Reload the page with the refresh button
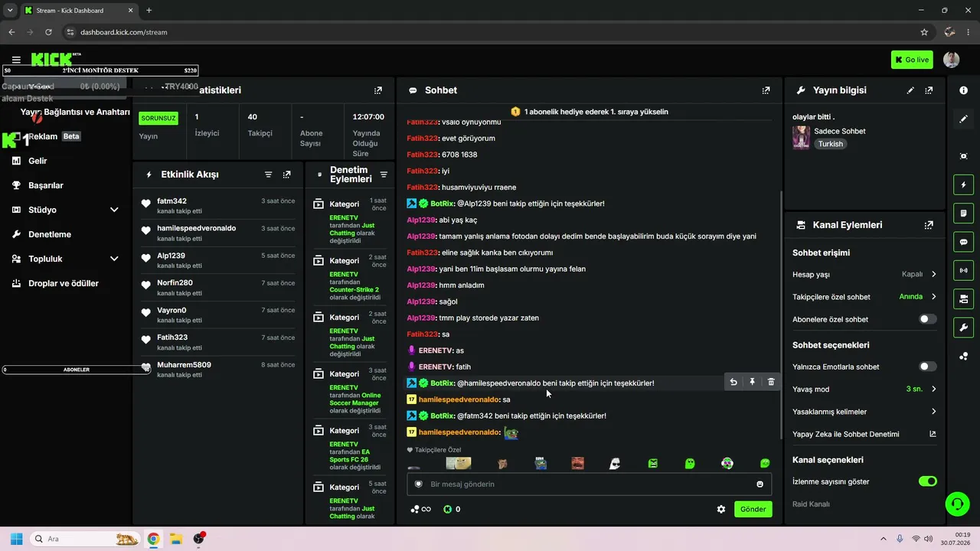Viewport: 980px width, 551px height. [48, 32]
